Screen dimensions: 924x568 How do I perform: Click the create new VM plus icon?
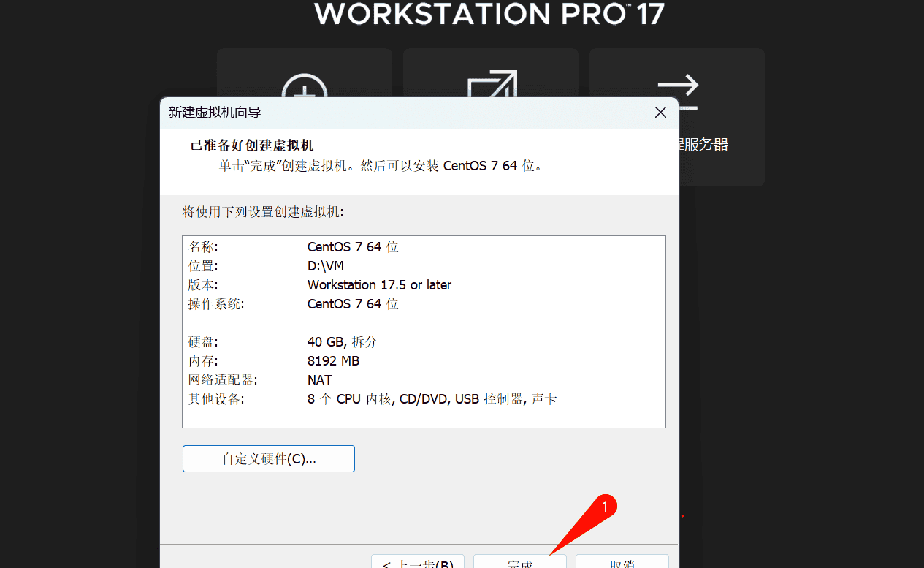(305, 85)
